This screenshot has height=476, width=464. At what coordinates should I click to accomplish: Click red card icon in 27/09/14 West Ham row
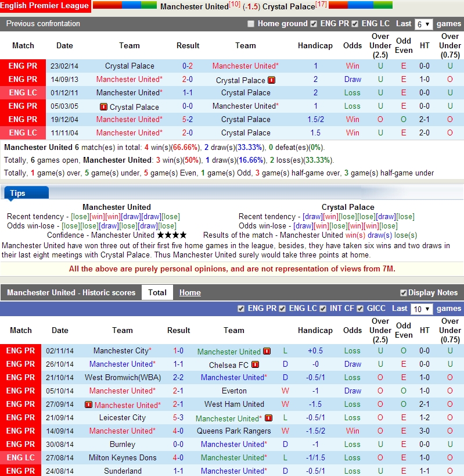coord(88,405)
